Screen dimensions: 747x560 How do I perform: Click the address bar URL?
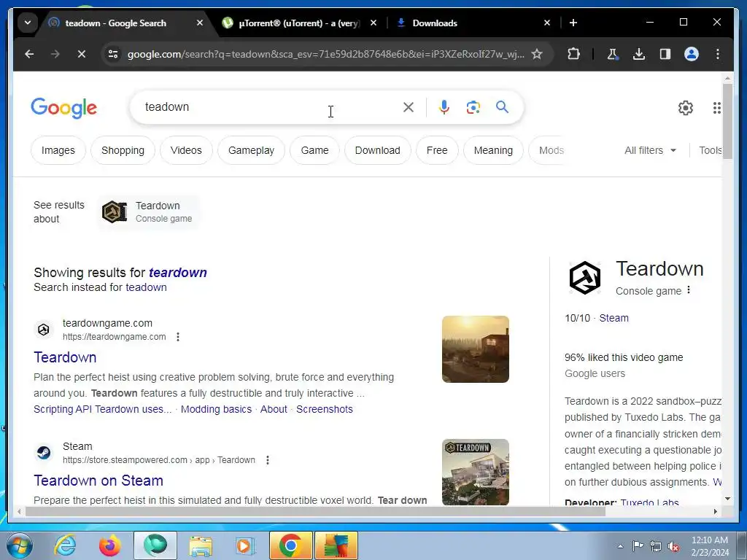pos(326,54)
